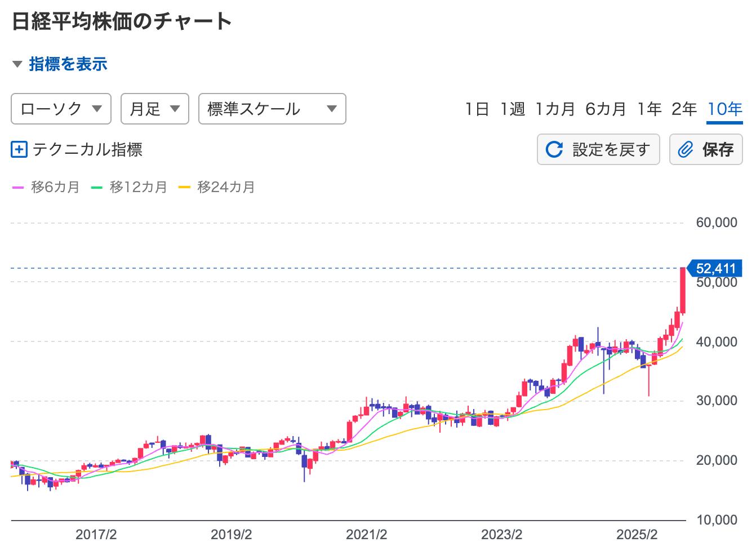The image size is (756, 551).
Task: Click the paperclip icon in 保存
Action: tap(685, 149)
